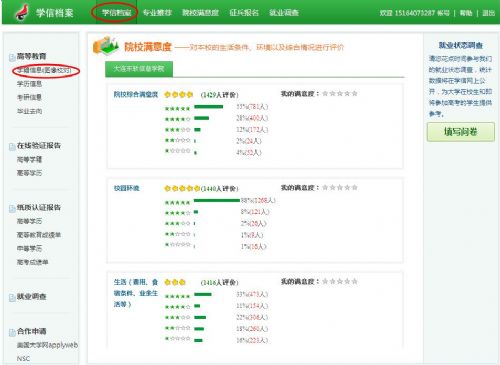Click the five-star green bar in 生活

203,294
